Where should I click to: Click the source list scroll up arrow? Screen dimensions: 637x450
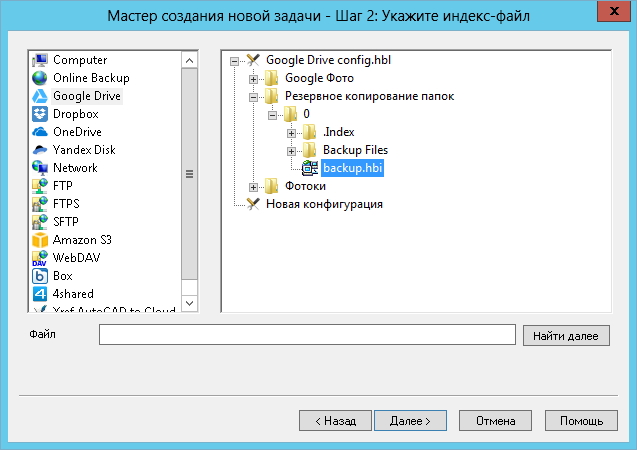point(189,61)
